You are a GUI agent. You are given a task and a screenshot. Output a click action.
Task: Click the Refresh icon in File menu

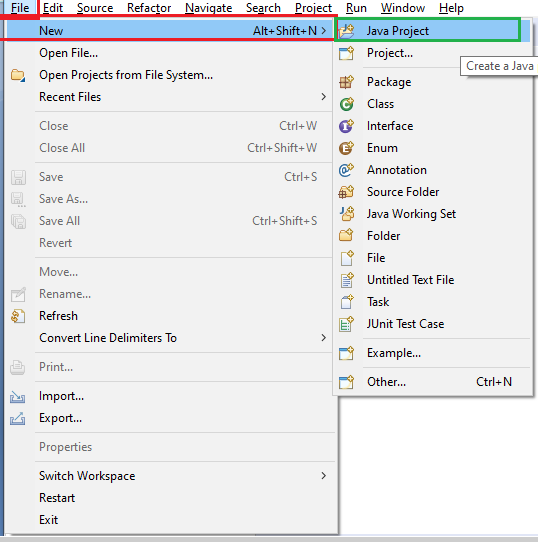18,316
